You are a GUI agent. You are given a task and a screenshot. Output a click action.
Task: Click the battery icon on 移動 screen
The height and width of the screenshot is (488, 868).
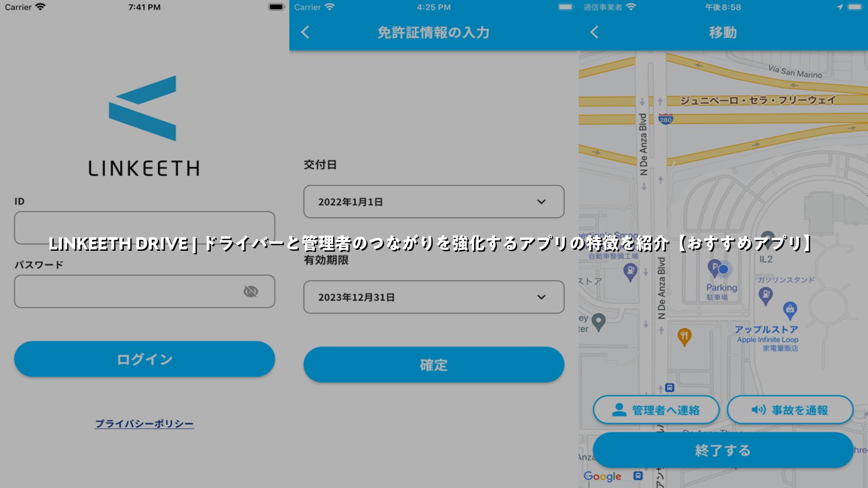point(854,7)
